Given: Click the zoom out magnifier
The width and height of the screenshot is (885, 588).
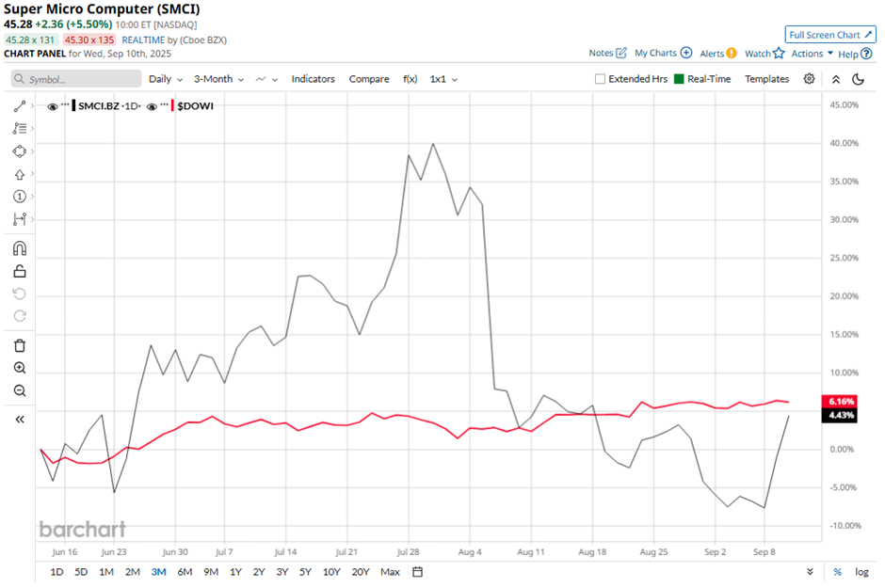Looking at the screenshot, I should click(x=20, y=390).
